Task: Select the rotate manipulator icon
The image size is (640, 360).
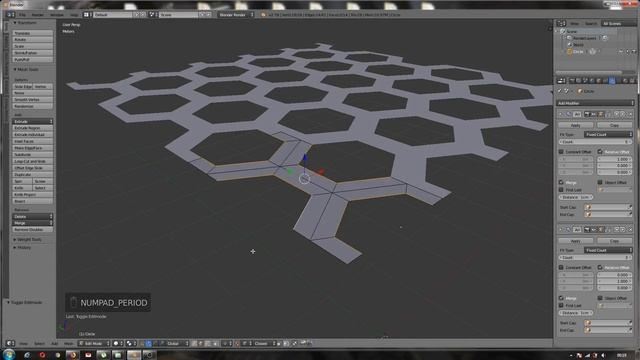Action: [155, 344]
